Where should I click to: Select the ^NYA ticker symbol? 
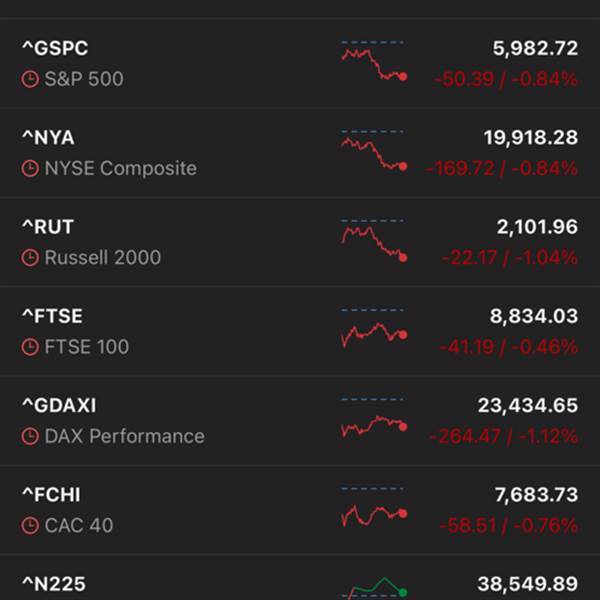[x=48, y=137]
